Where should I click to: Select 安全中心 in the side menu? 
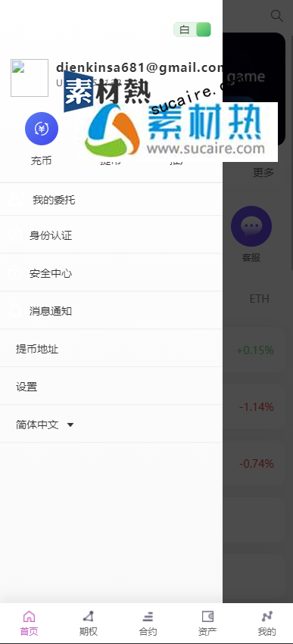coord(111,273)
